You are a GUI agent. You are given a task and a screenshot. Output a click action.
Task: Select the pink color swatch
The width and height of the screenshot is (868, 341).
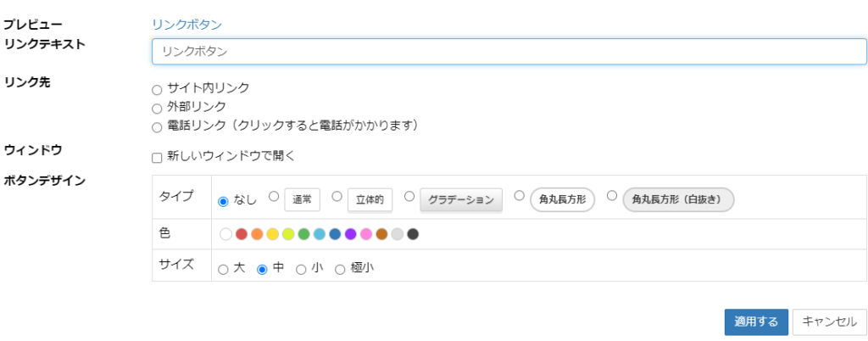366,234
